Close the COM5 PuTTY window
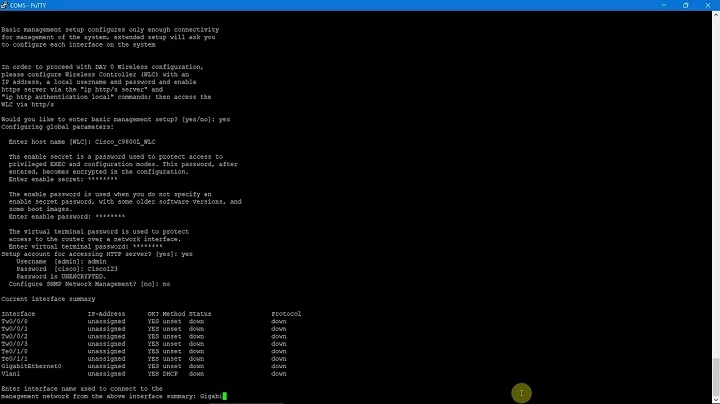Image resolution: width=720 pixels, height=404 pixels. pos(708,5)
